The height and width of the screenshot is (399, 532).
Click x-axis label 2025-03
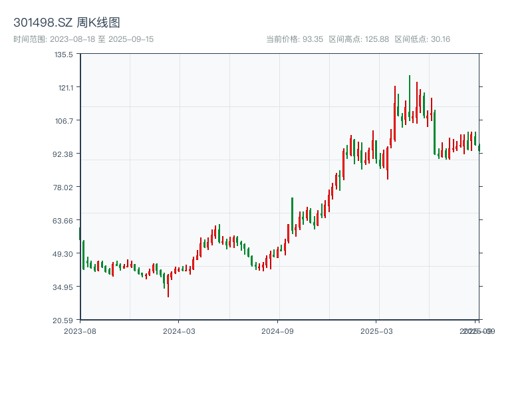click(x=376, y=331)
